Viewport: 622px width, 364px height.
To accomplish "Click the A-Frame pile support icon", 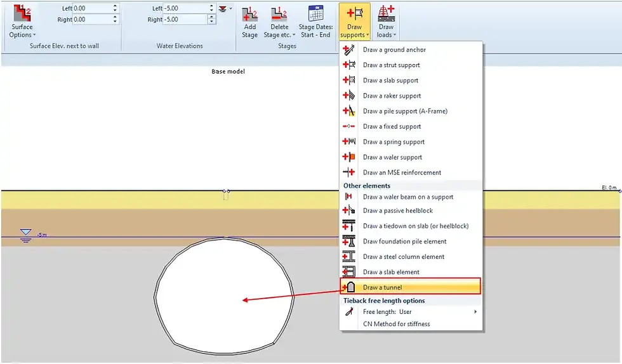I will click(348, 111).
